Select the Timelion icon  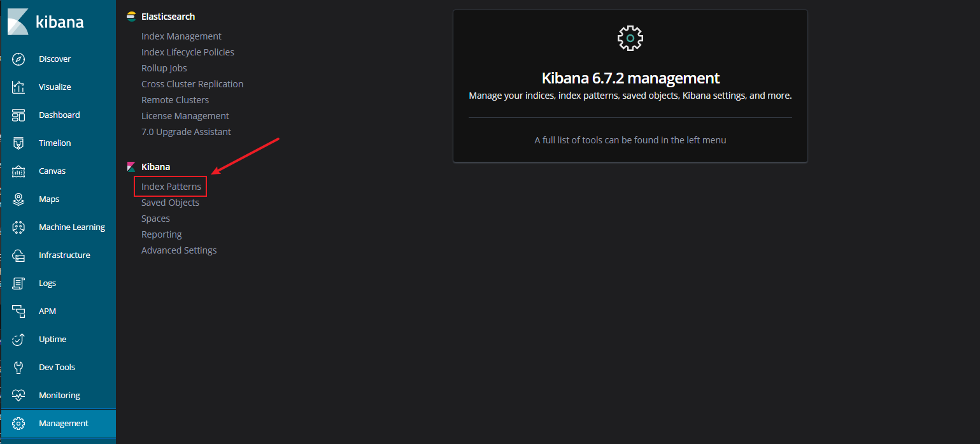click(18, 143)
